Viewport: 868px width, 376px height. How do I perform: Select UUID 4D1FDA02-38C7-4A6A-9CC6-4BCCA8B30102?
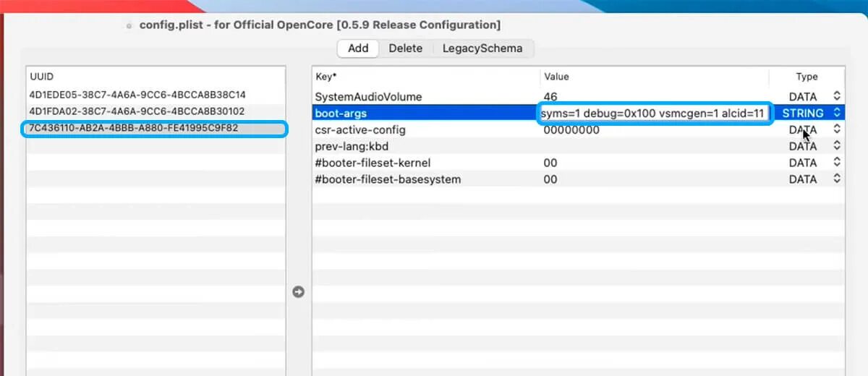point(137,111)
